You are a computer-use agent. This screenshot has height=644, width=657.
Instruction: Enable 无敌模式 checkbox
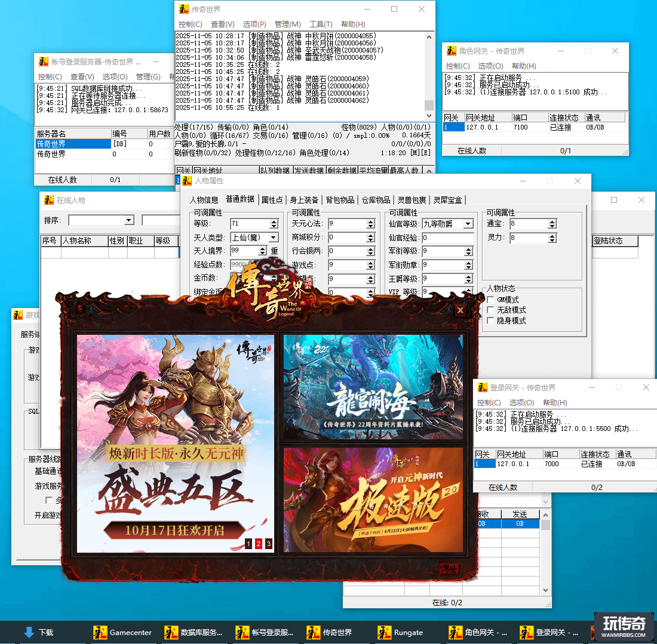pos(490,310)
